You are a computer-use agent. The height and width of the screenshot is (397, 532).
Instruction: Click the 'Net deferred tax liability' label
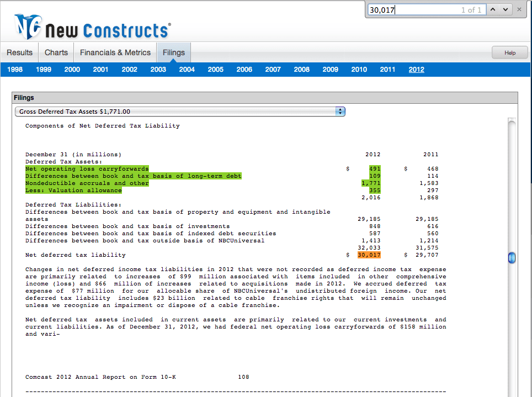(x=75, y=255)
